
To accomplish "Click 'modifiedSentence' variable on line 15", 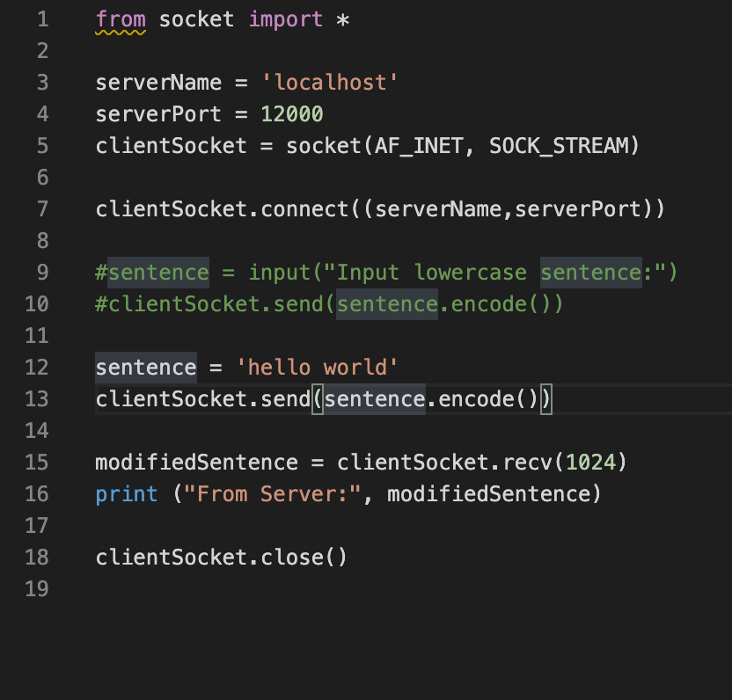I will [194, 462].
